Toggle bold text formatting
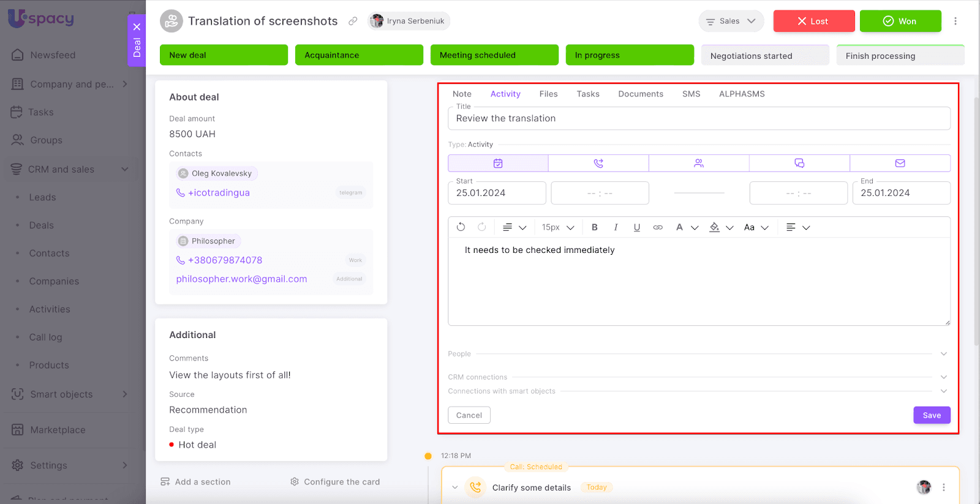The width and height of the screenshot is (980, 504). [x=594, y=227]
